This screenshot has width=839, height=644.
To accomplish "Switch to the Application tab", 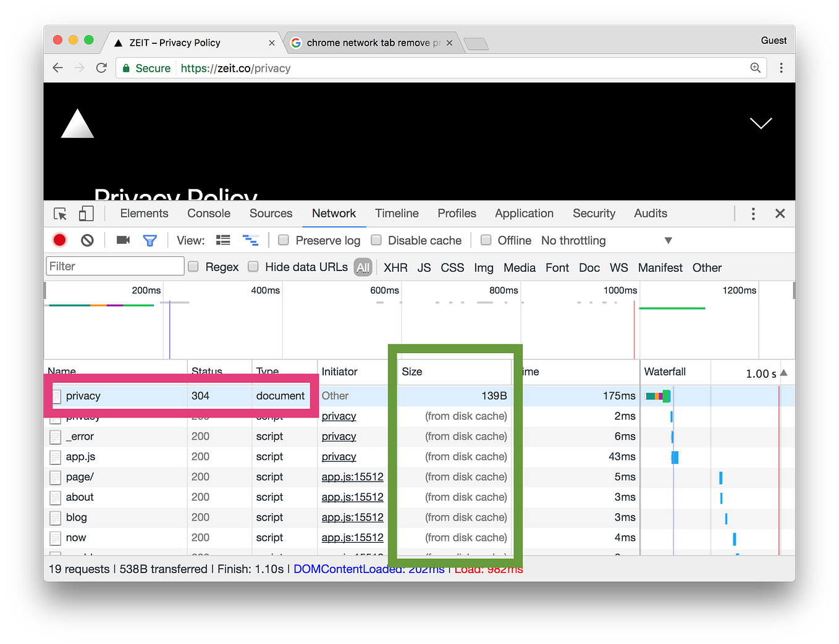I will pyautogui.click(x=524, y=214).
